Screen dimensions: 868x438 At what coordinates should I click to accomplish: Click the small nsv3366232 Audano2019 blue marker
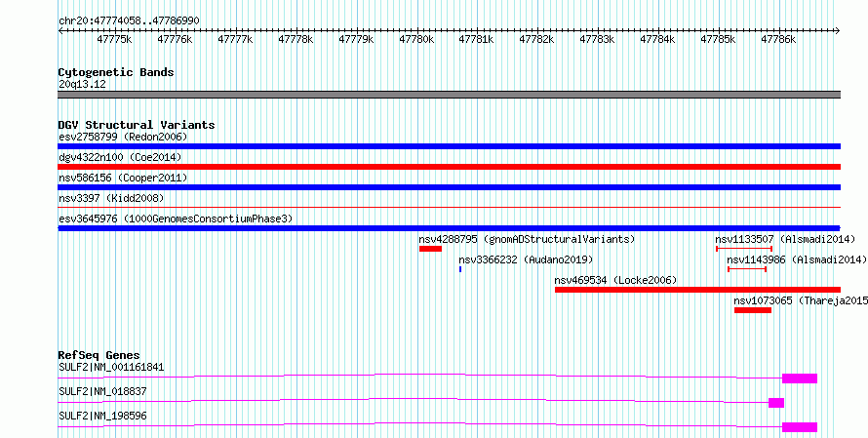point(460,269)
